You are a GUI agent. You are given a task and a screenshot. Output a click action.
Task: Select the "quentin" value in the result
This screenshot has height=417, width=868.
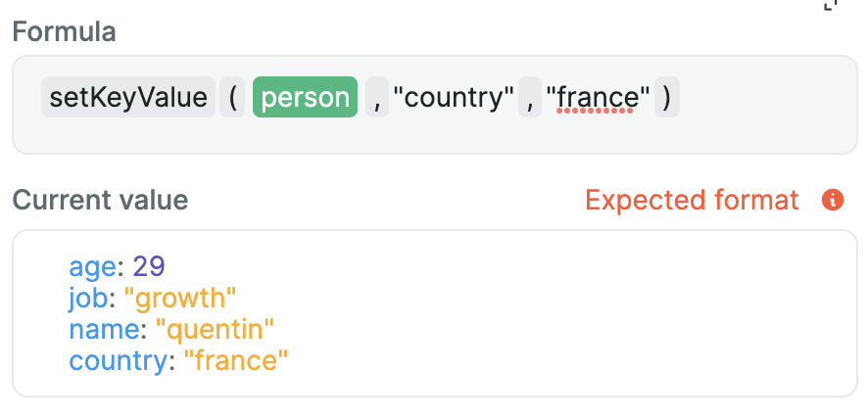pos(215,330)
